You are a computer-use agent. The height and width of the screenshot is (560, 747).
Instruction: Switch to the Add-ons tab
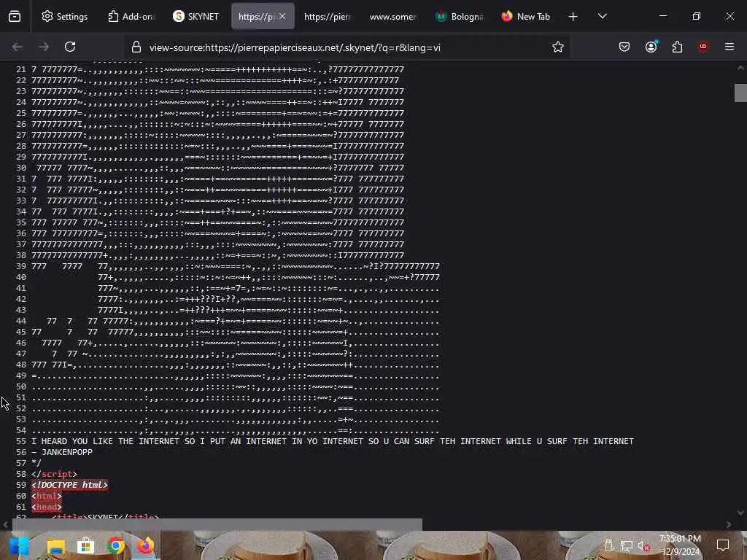pyautogui.click(x=131, y=17)
